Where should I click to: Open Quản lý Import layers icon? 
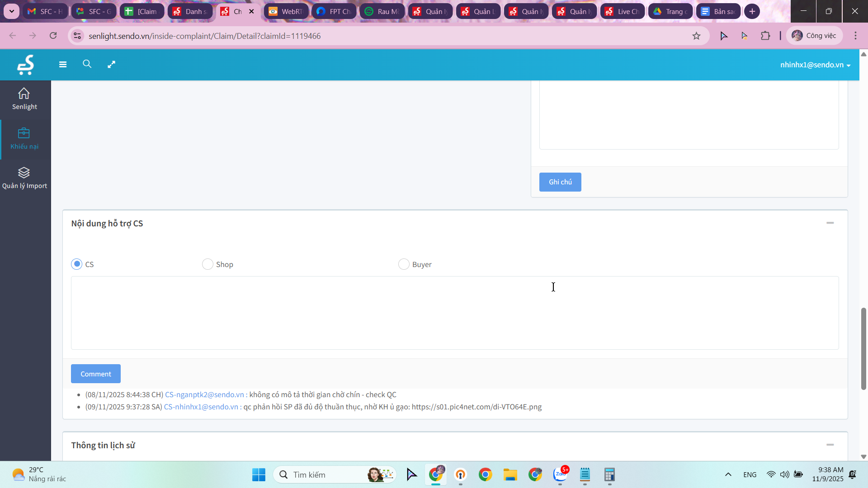click(24, 173)
